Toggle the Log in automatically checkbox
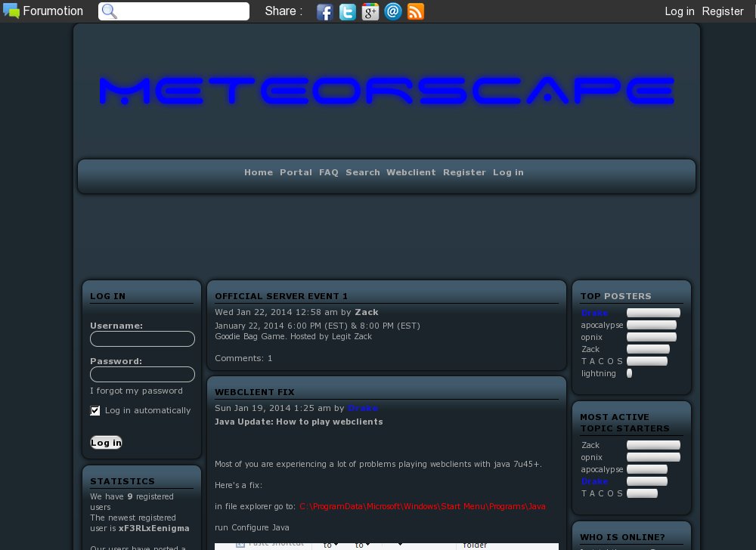 pos(95,410)
